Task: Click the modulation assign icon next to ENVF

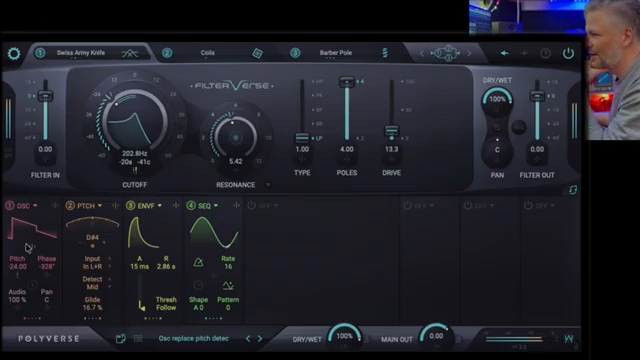Action: (x=176, y=205)
